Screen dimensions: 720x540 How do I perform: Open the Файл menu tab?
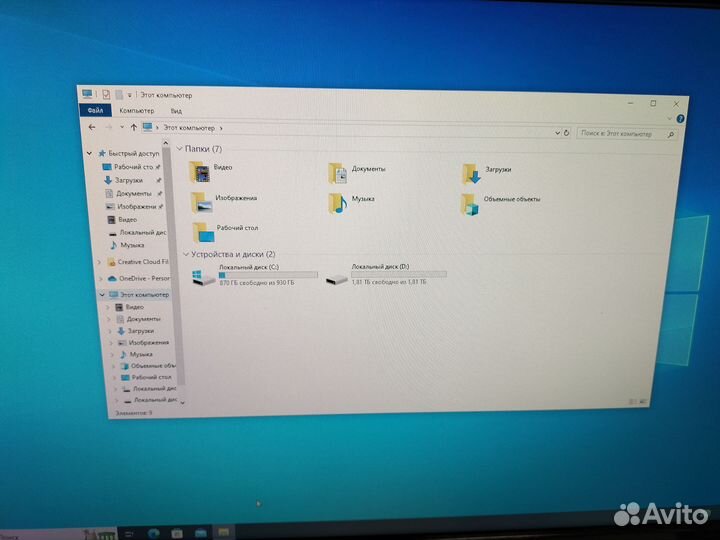[95, 110]
